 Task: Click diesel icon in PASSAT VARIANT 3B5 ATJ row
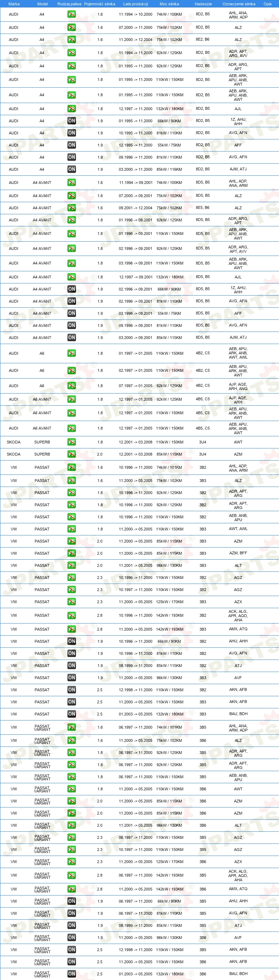[72, 925]
